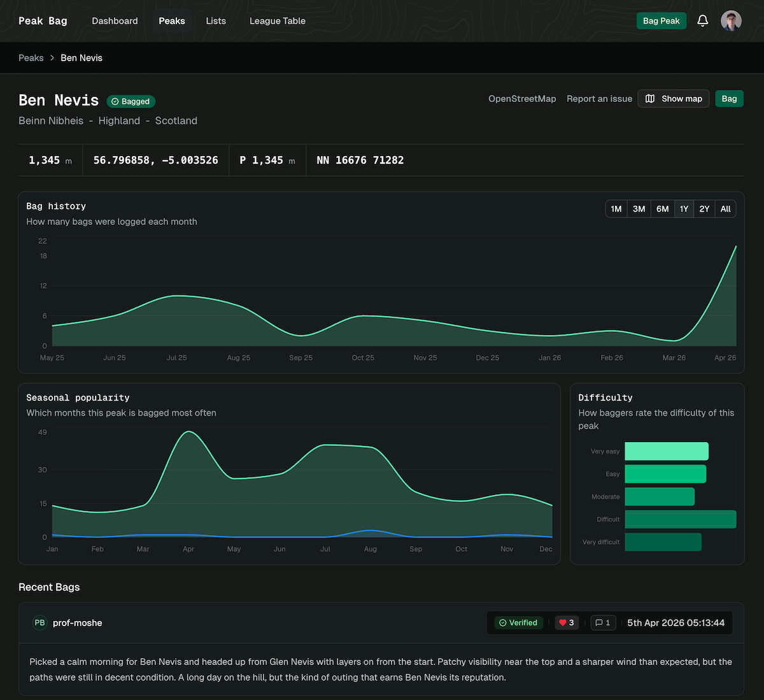Open comments on prof-moshe's bag

pyautogui.click(x=603, y=623)
